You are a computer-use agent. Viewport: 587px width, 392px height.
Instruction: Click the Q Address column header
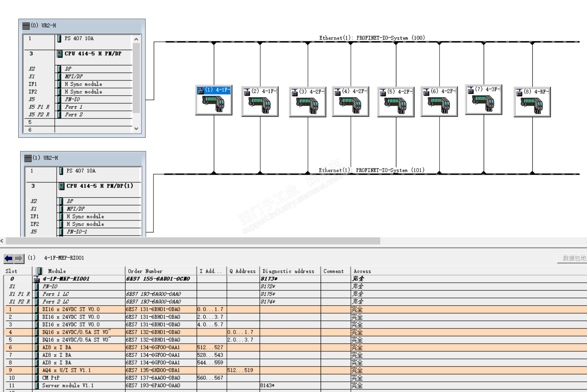(x=243, y=271)
